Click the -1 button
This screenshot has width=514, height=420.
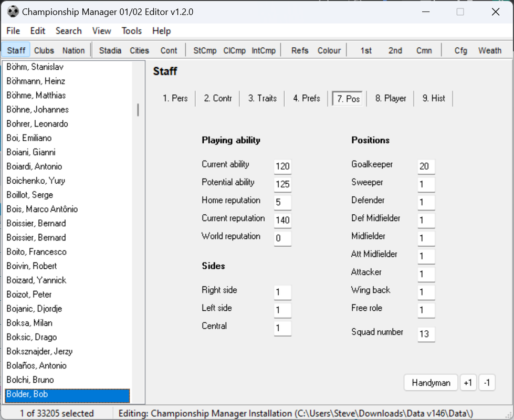tap(487, 383)
